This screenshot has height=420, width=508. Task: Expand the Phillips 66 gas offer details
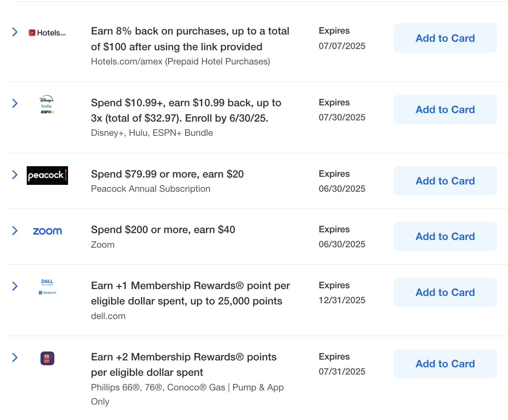(15, 358)
